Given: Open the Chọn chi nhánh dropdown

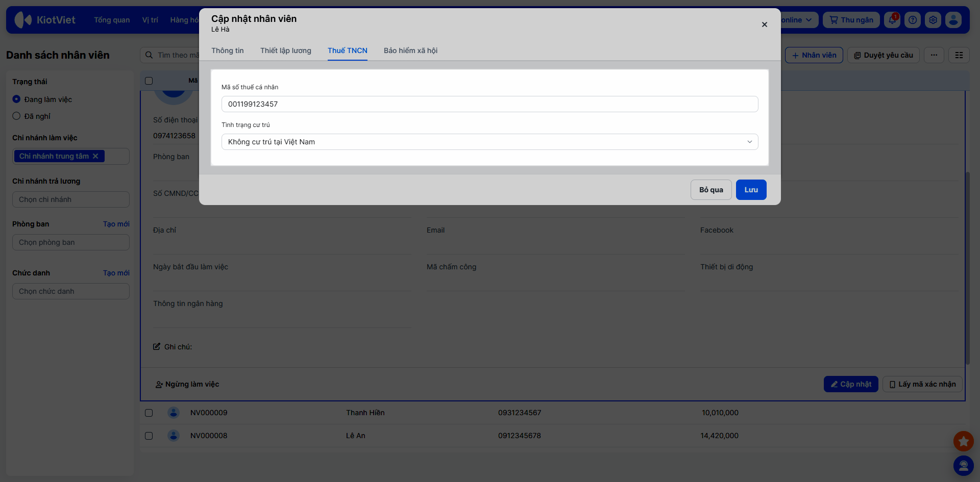Looking at the screenshot, I should tap(71, 199).
